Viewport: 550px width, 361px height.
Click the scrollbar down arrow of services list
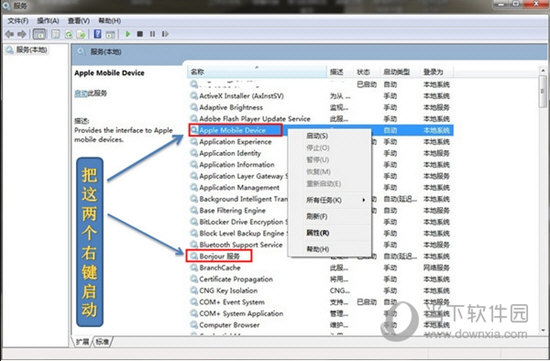(543, 330)
